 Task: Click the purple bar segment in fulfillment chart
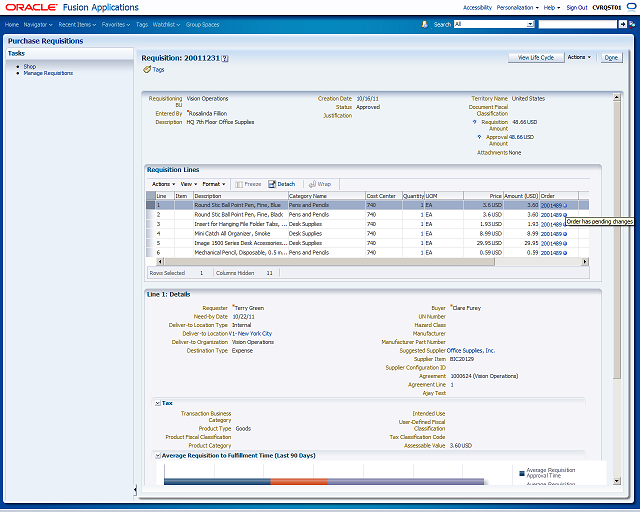406,482
